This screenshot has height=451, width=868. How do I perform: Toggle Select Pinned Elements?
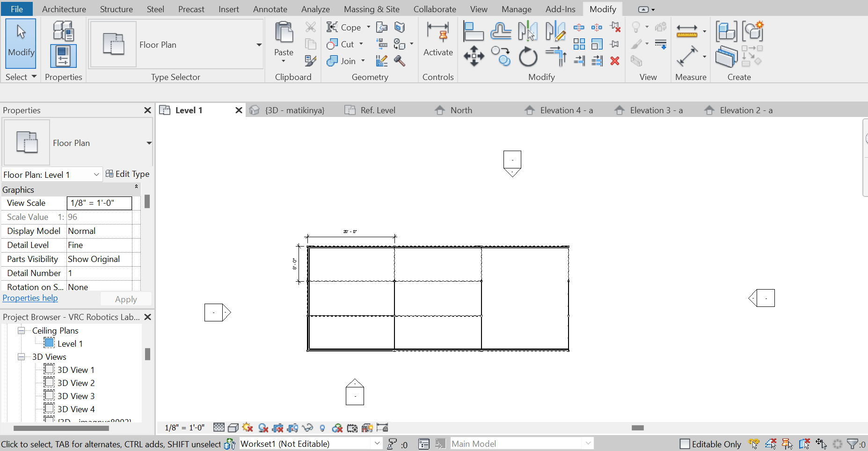coord(788,444)
